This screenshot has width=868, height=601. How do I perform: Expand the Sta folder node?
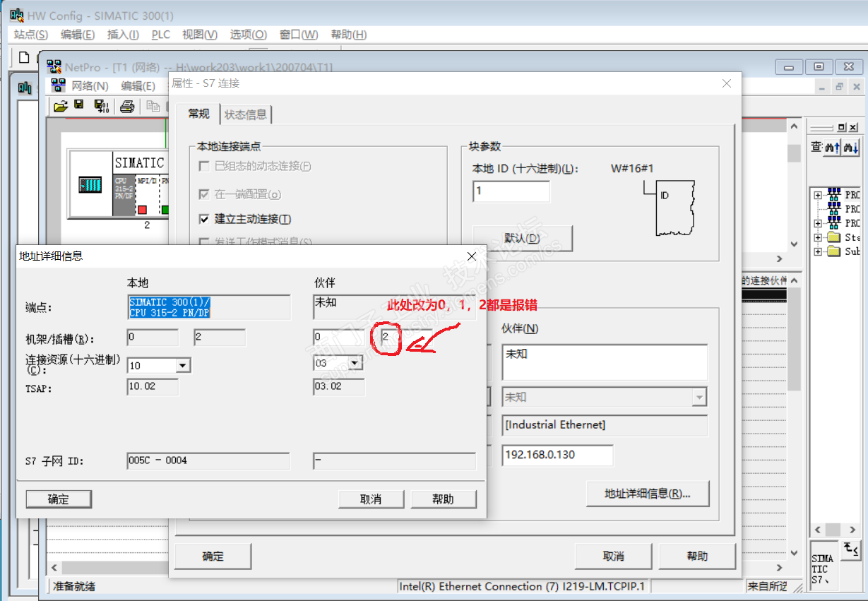(x=817, y=237)
